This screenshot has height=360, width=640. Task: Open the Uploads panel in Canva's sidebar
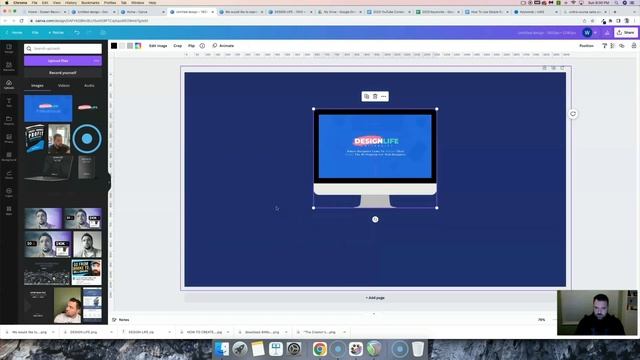[x=9, y=84]
